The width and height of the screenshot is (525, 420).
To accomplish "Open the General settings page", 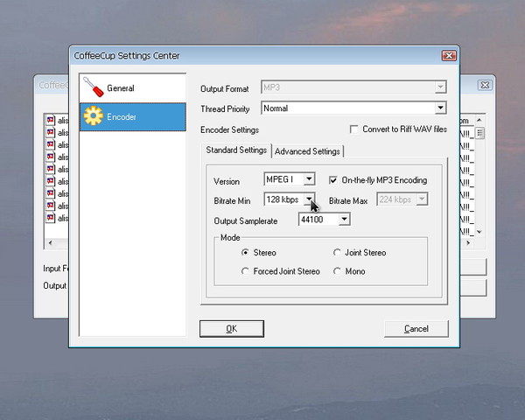I will click(133, 87).
